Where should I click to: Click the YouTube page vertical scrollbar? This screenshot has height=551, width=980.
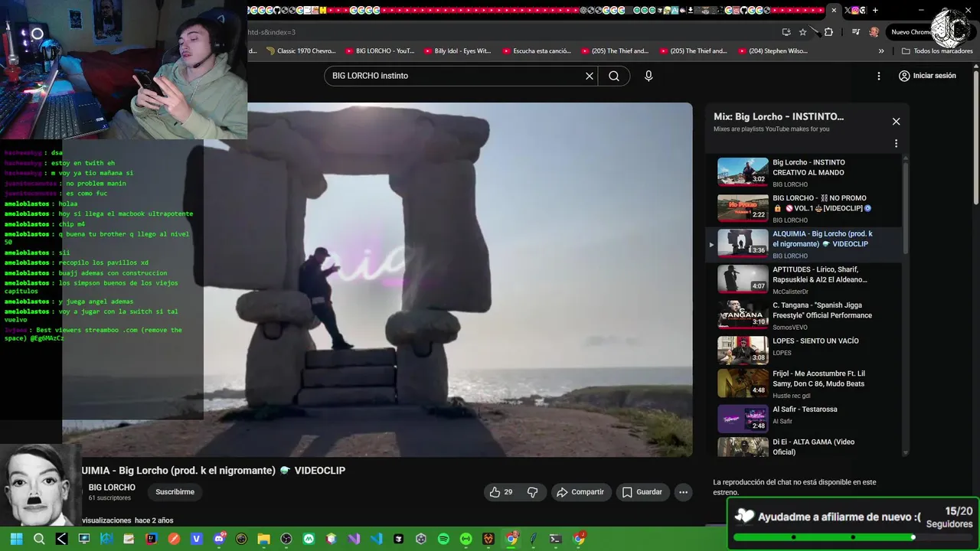click(x=975, y=138)
